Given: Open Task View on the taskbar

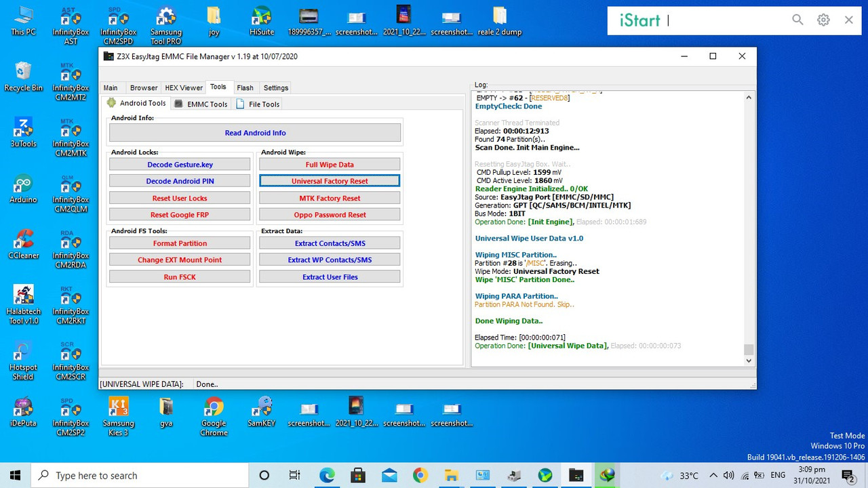Looking at the screenshot, I should [295, 475].
